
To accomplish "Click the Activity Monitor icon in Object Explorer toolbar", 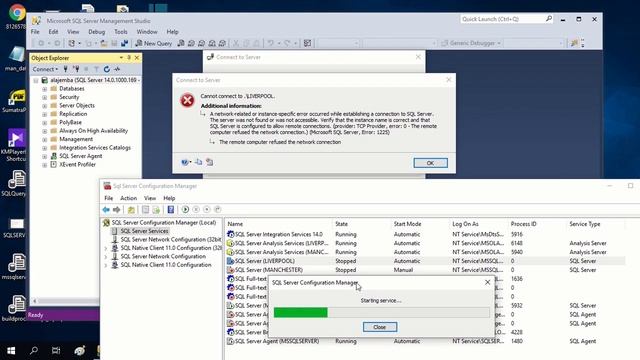I will (117, 69).
